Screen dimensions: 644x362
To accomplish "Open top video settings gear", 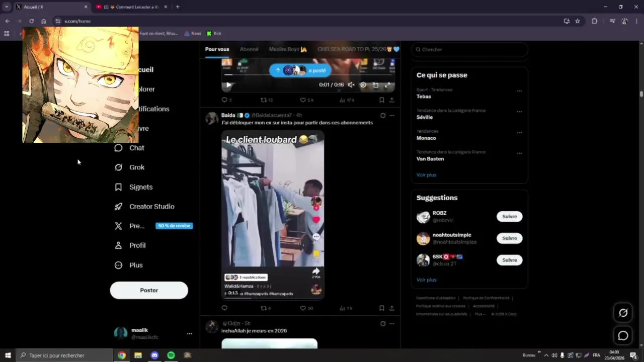I will click(x=363, y=85).
